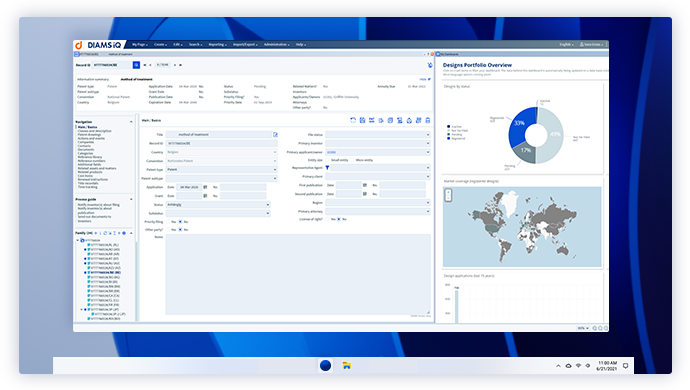Viewport: 690px width, 390px height.
Task: Open the Administration menu
Action: 276,44
